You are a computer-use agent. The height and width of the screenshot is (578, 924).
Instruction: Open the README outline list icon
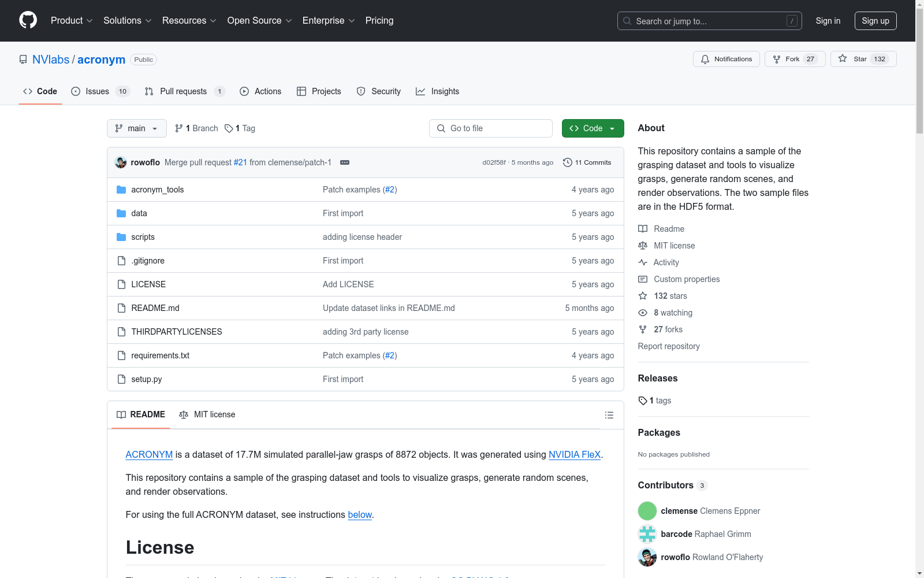(x=609, y=415)
